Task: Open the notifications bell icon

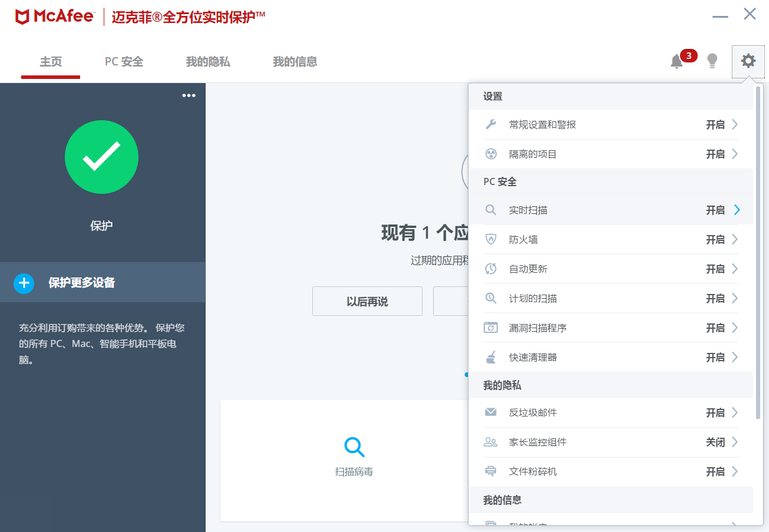Action: pyautogui.click(x=676, y=61)
